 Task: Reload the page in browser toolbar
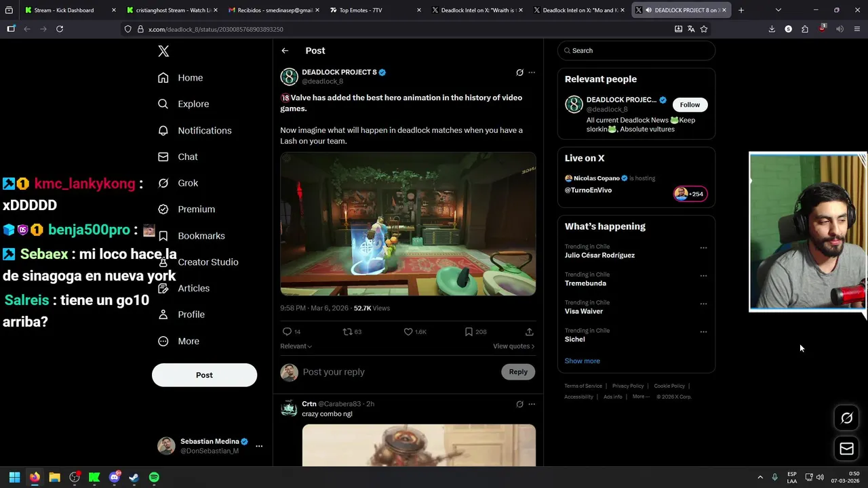click(60, 29)
